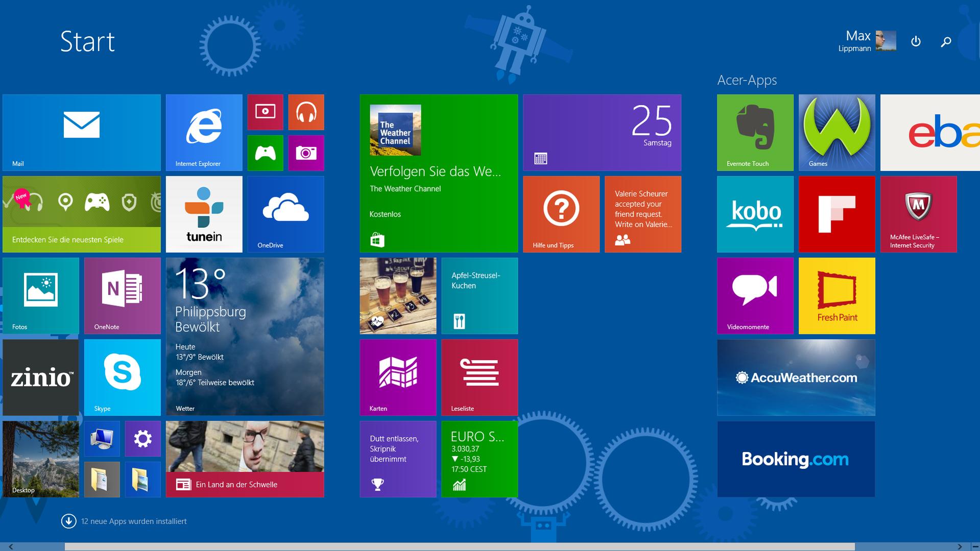Open the Zinio tile
980x551 pixels.
coord(41,378)
